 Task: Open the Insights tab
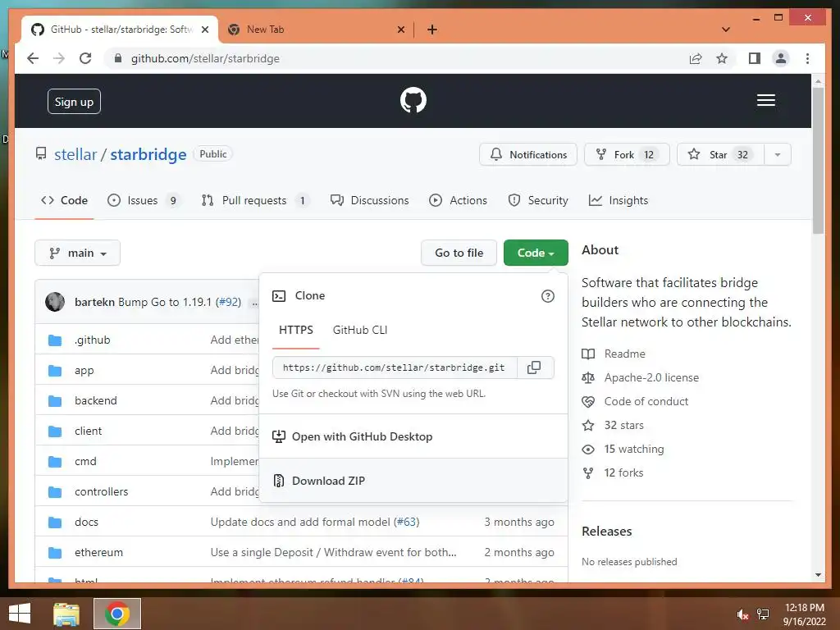pyautogui.click(x=619, y=200)
